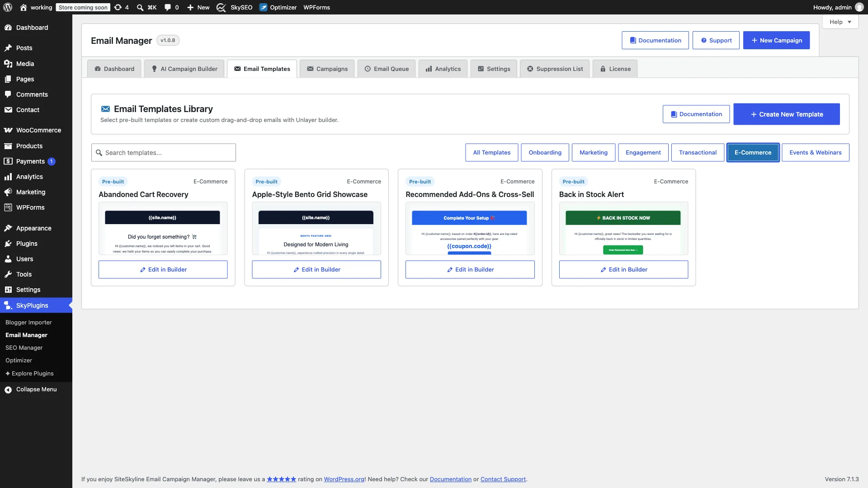
Task: Select Events & Webinars filter
Action: (816, 153)
